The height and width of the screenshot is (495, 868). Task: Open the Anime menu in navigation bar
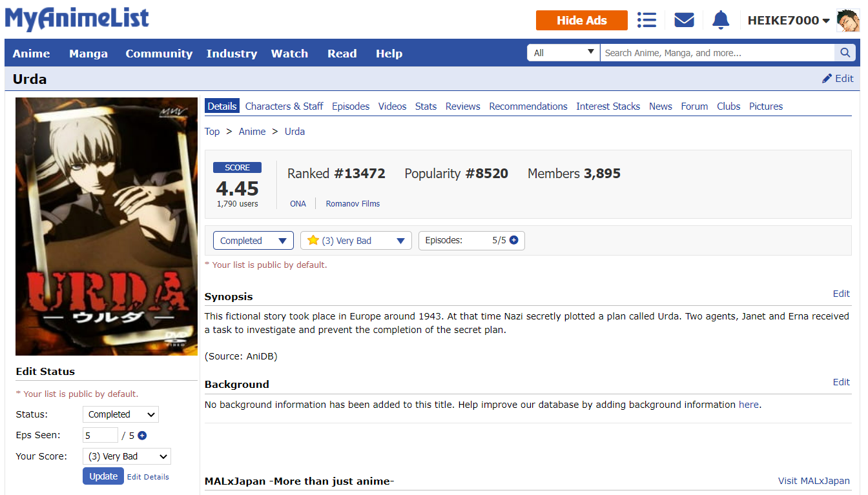(x=31, y=54)
